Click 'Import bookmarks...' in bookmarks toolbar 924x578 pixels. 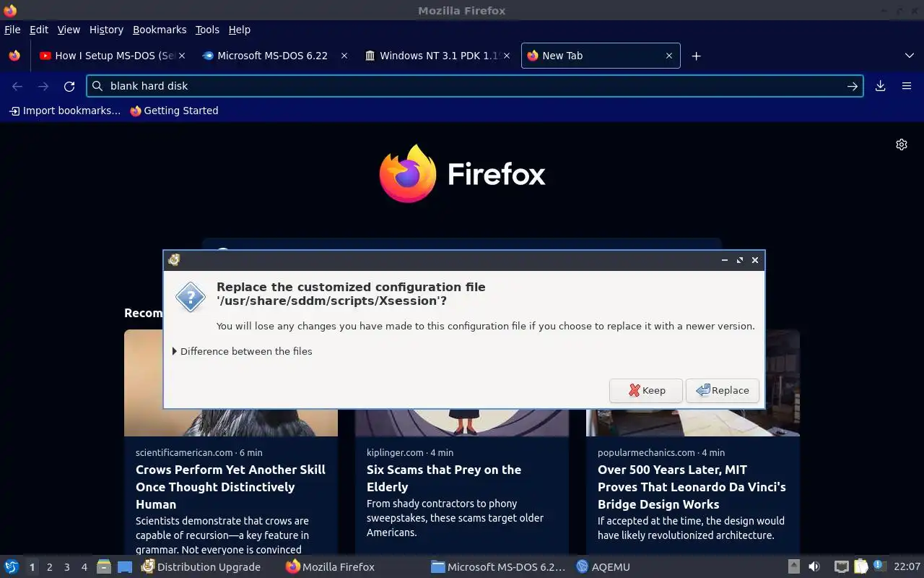pyautogui.click(x=64, y=111)
